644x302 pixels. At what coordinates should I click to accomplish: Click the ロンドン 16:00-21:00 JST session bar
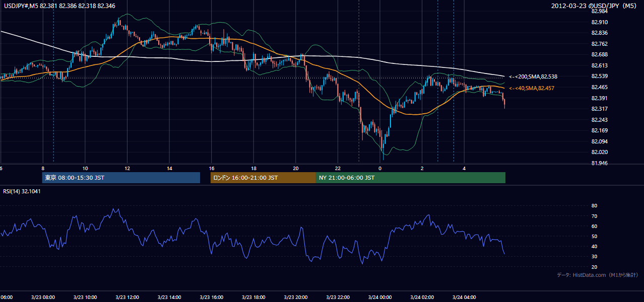(263, 178)
